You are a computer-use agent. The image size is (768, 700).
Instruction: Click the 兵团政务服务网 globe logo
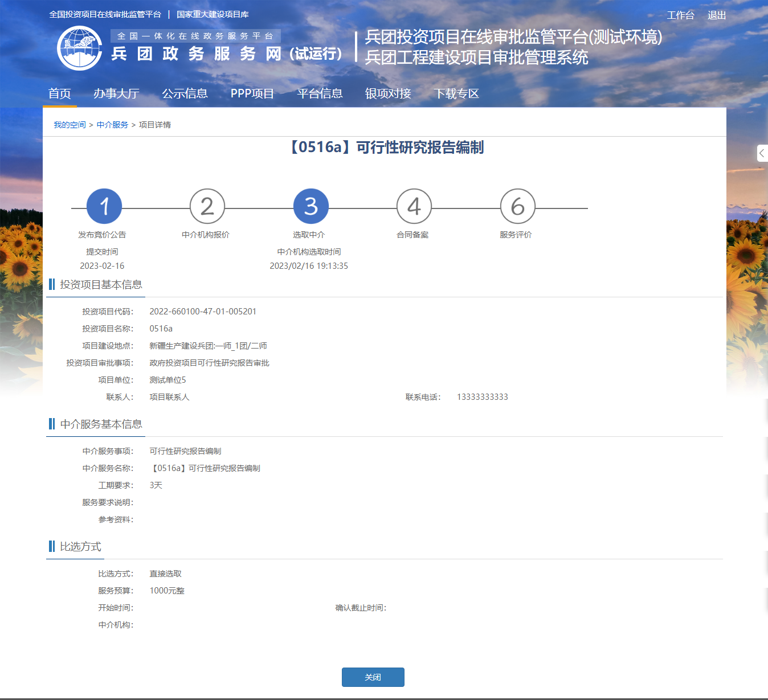[x=80, y=48]
